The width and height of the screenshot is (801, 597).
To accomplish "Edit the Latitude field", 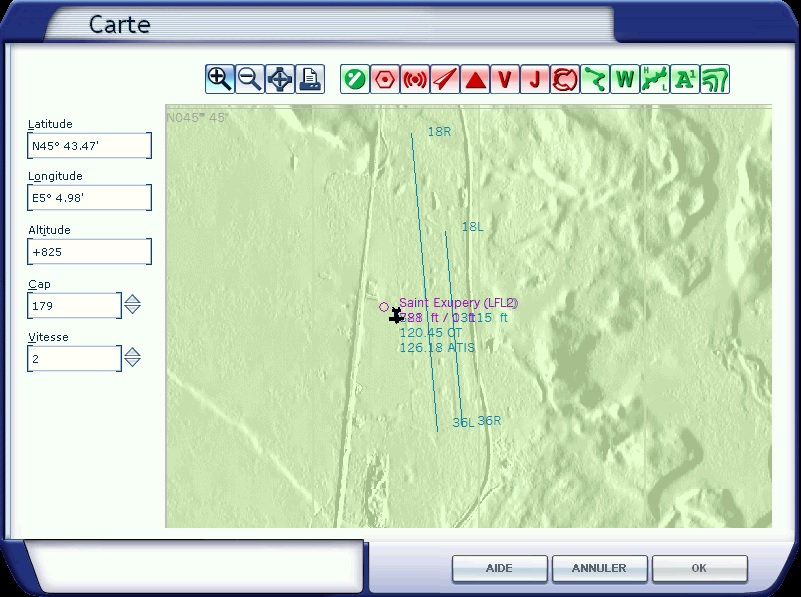I will (x=89, y=146).
